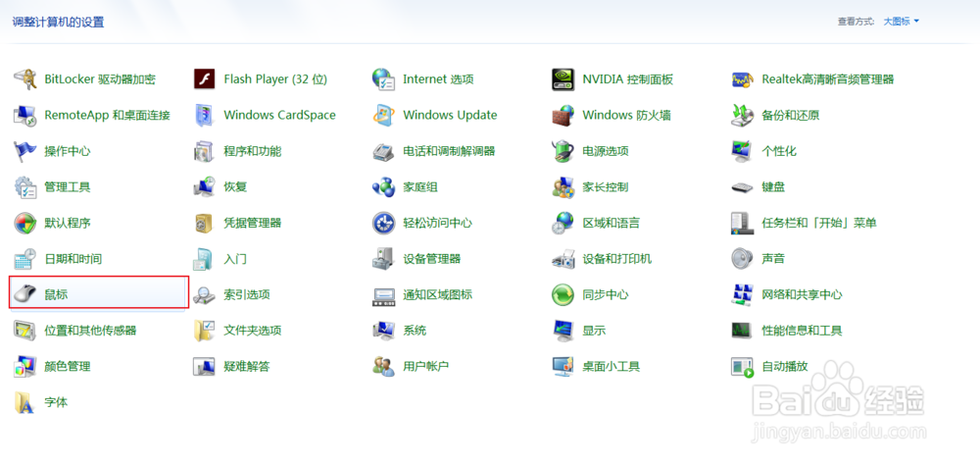Click the 位置和其他传感器 link
This screenshot has width=980, height=465.
90,331
